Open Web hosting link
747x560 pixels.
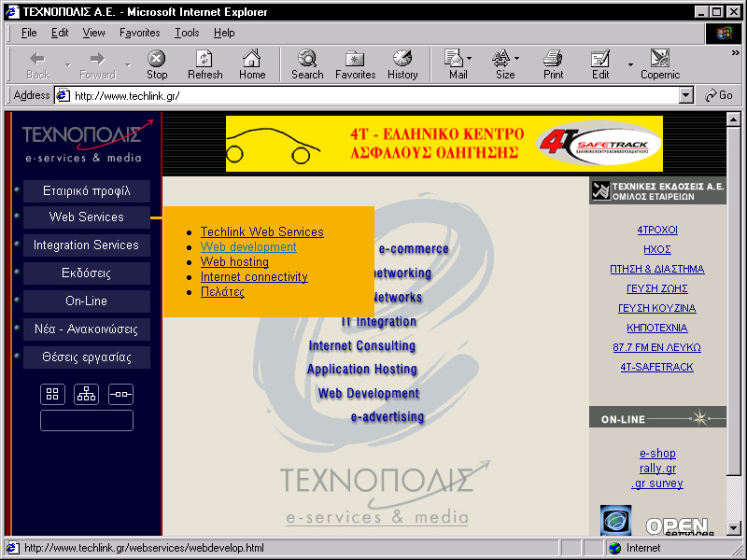click(234, 262)
